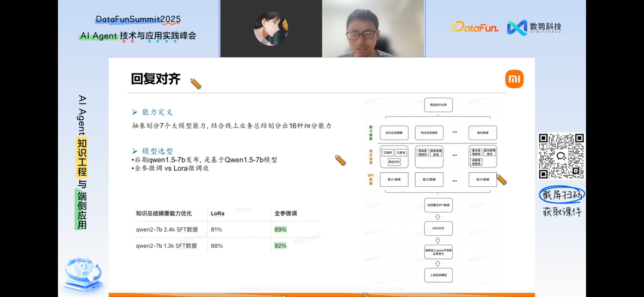Click the down arrow below 加权整合SFT数据 box

(x=438, y=217)
